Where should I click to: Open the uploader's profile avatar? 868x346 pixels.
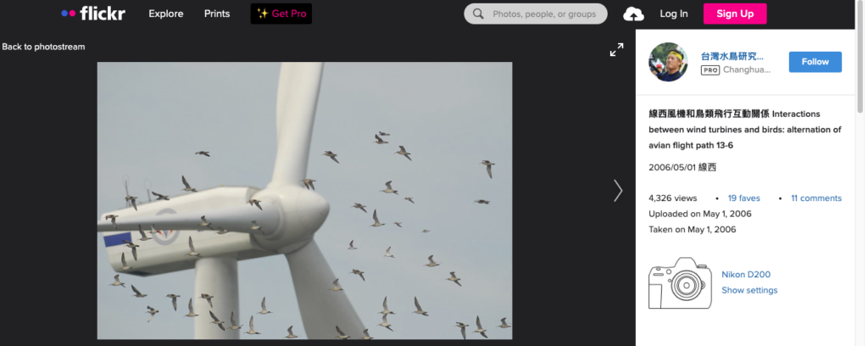(x=668, y=62)
